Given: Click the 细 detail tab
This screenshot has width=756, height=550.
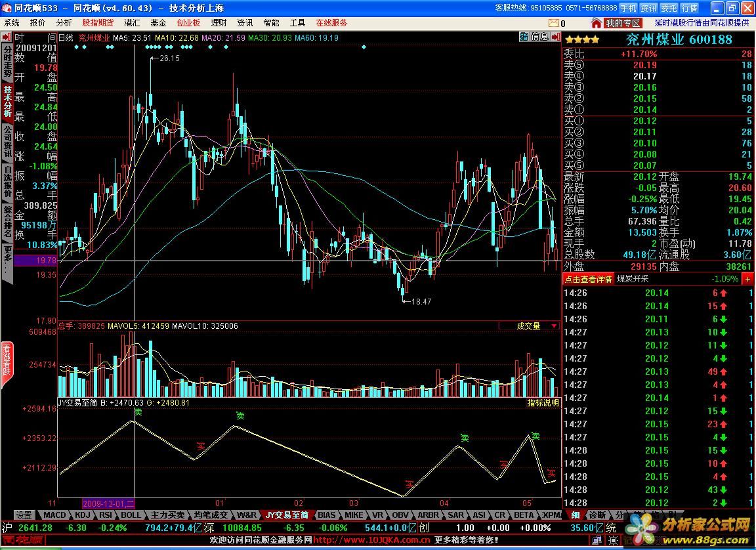Looking at the screenshot, I should coord(575,515).
